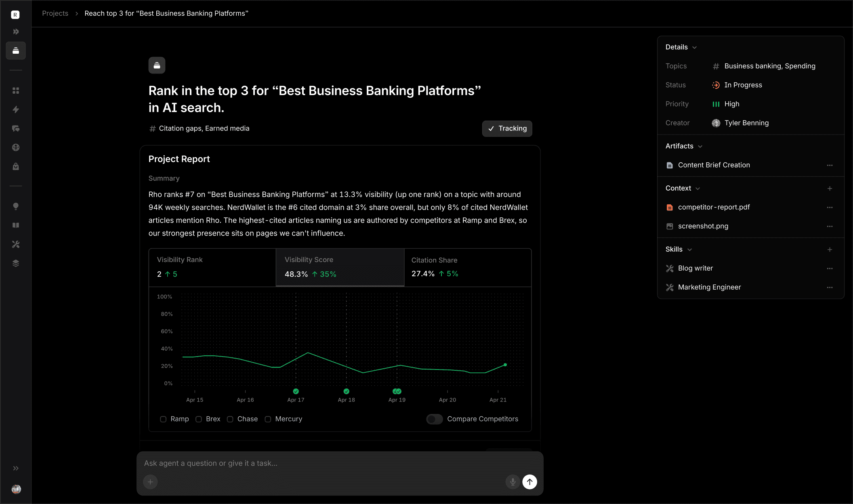Click the latest data point on chart line

[505, 365]
